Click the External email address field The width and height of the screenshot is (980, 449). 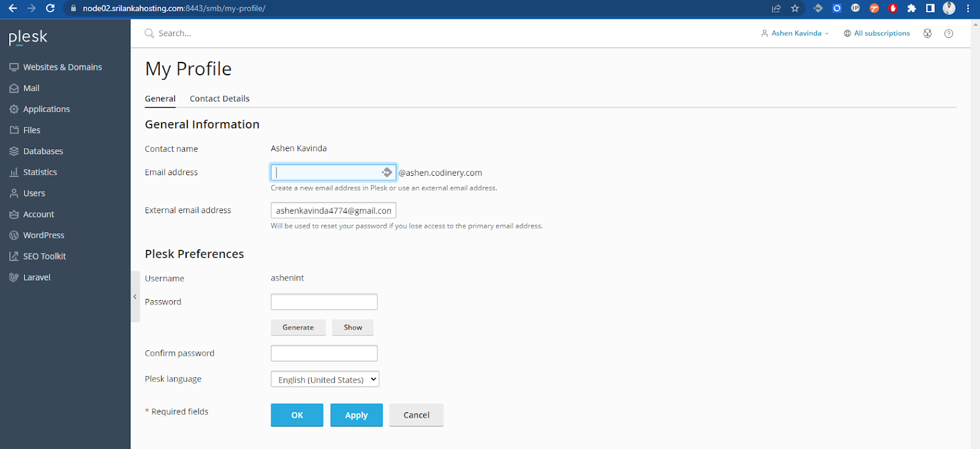(x=333, y=211)
